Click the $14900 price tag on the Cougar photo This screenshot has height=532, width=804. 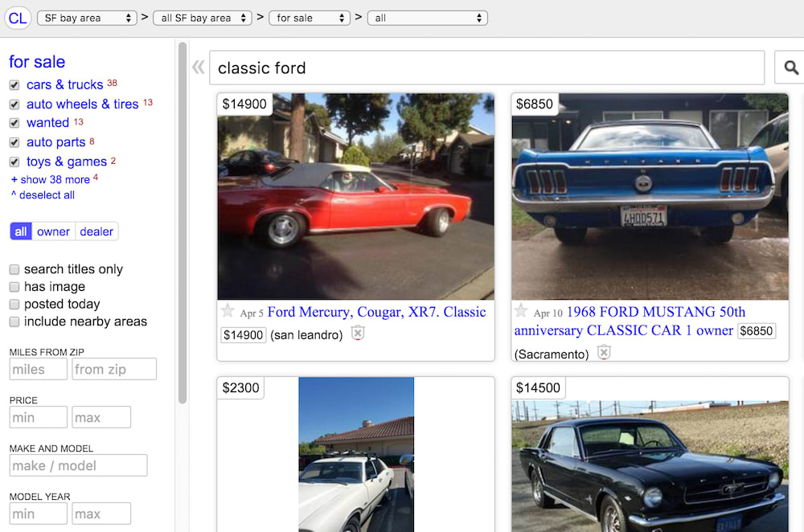(x=244, y=104)
